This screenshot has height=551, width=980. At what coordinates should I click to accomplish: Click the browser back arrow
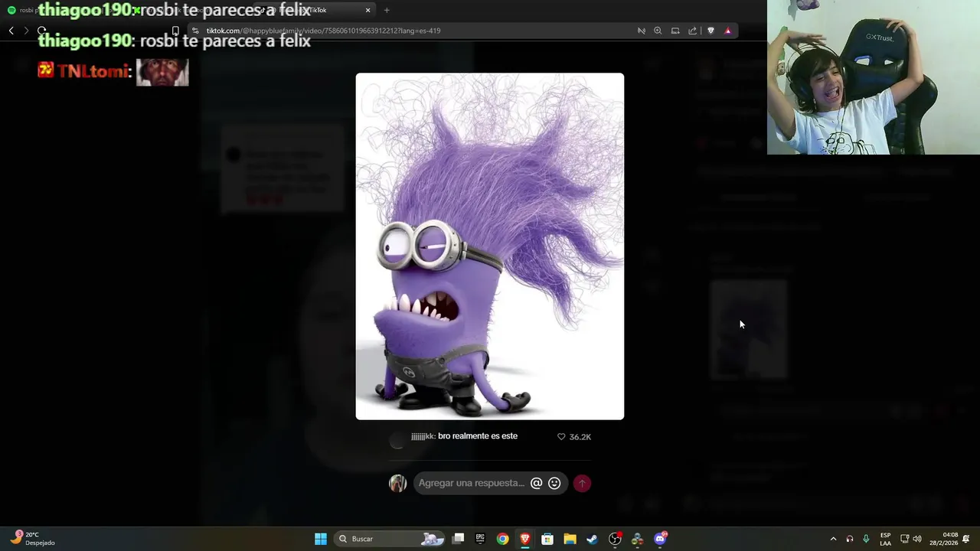pos(11,31)
